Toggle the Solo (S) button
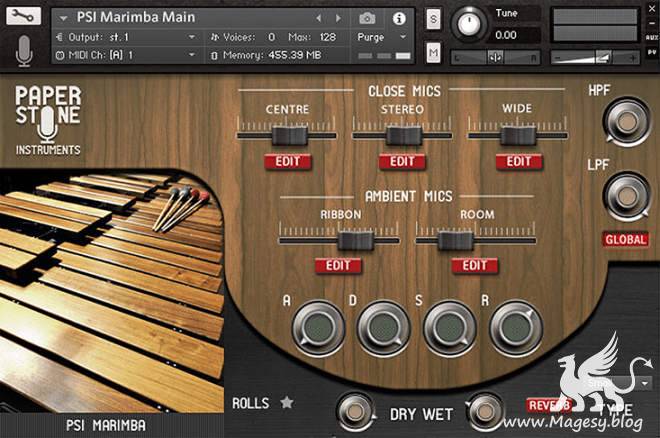This screenshot has width=660, height=438. click(433, 19)
